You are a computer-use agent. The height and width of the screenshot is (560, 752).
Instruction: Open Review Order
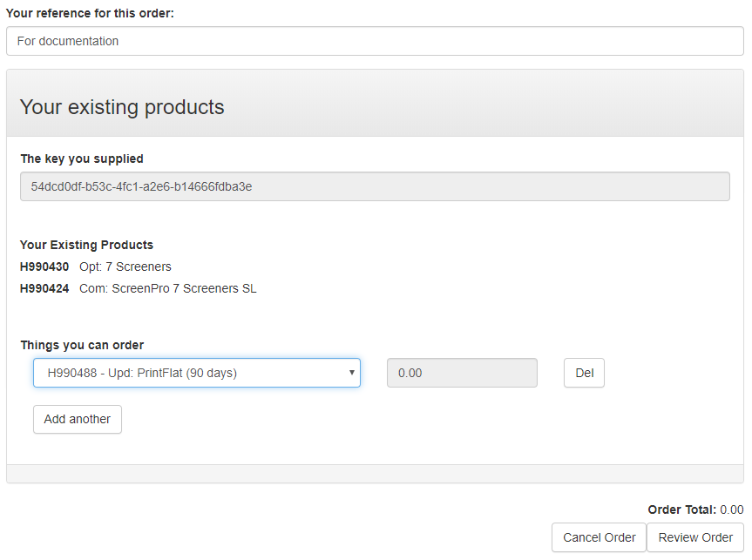tap(695, 537)
